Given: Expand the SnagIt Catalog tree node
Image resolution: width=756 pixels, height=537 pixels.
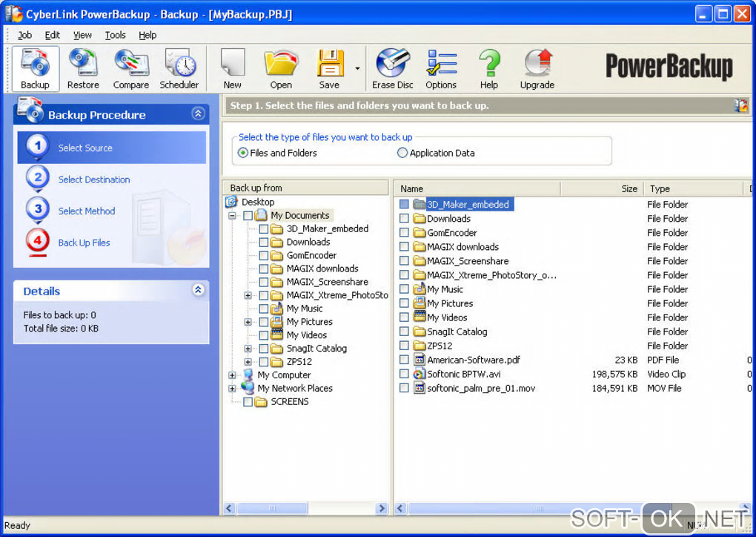Looking at the screenshot, I should pyautogui.click(x=248, y=349).
